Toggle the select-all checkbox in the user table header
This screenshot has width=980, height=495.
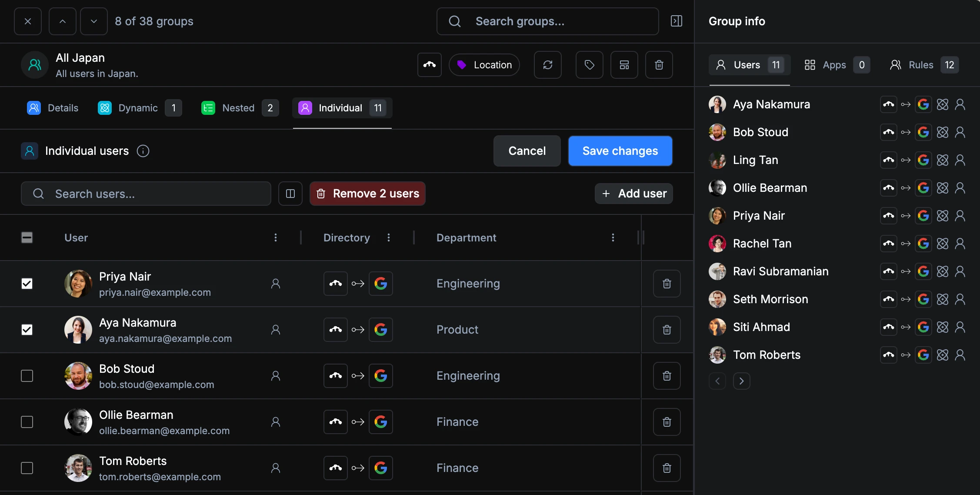coord(27,237)
